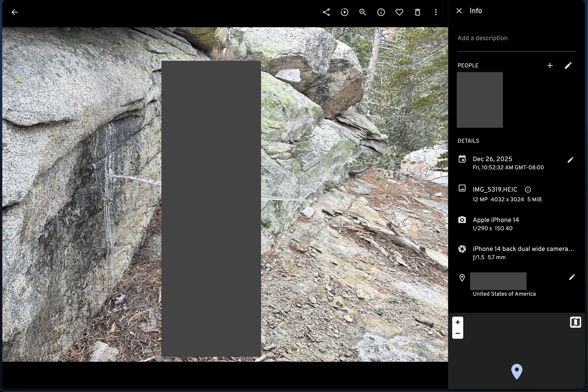The width and height of the screenshot is (588, 392).
Task: Zoom out on the map
Action: pyautogui.click(x=458, y=334)
